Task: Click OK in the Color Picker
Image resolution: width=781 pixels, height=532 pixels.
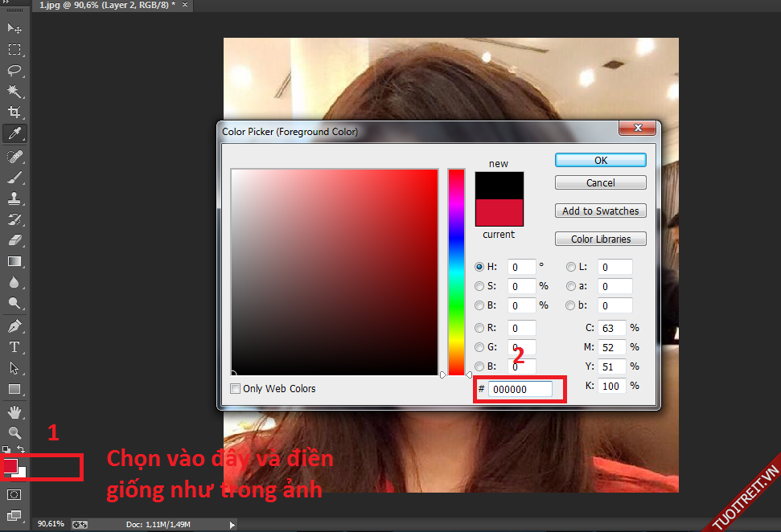Action: (x=600, y=161)
